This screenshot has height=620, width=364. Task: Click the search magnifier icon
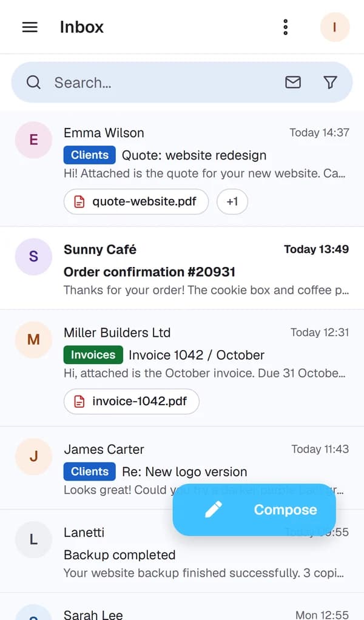(33, 83)
